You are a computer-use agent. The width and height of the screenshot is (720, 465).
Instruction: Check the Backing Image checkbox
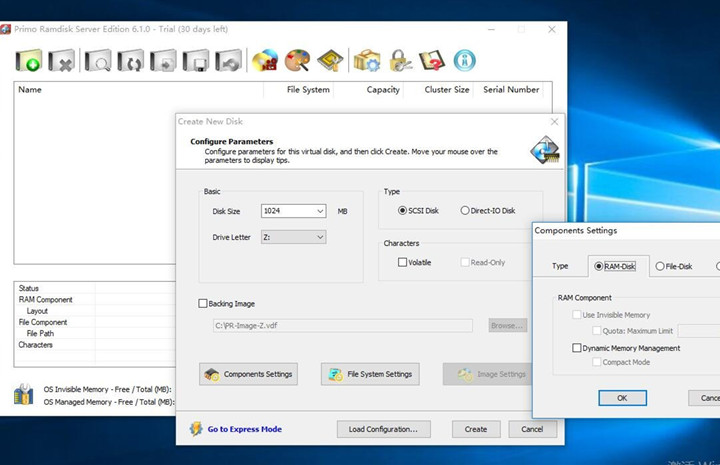click(204, 303)
